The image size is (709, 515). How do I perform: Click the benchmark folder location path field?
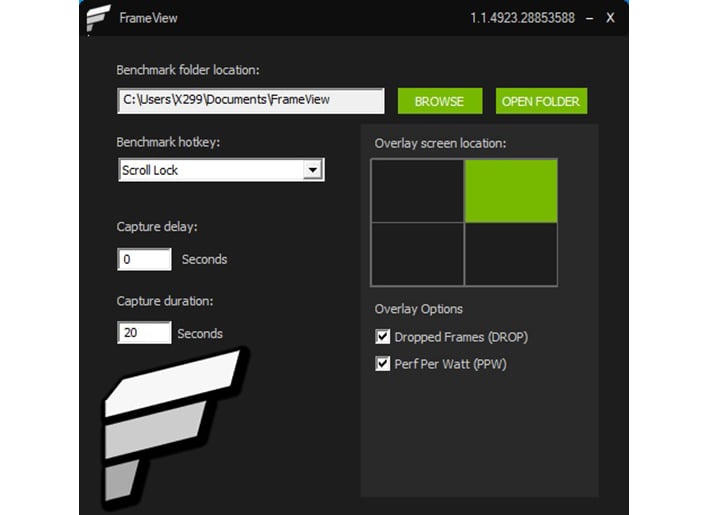[251, 100]
